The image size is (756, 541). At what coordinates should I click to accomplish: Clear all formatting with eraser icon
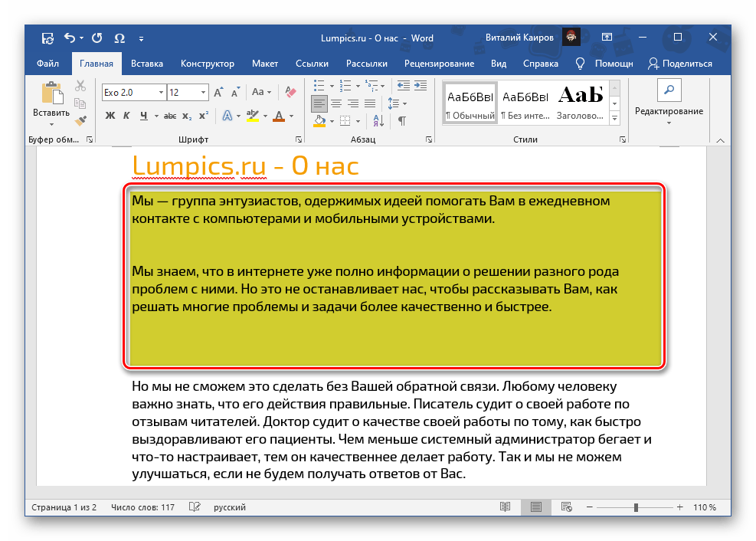pyautogui.click(x=290, y=92)
